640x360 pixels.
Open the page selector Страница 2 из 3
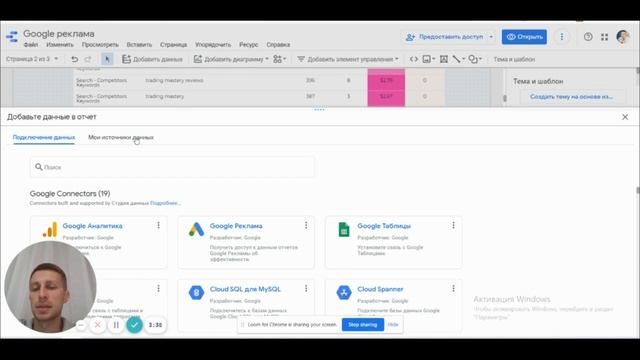click(32, 59)
